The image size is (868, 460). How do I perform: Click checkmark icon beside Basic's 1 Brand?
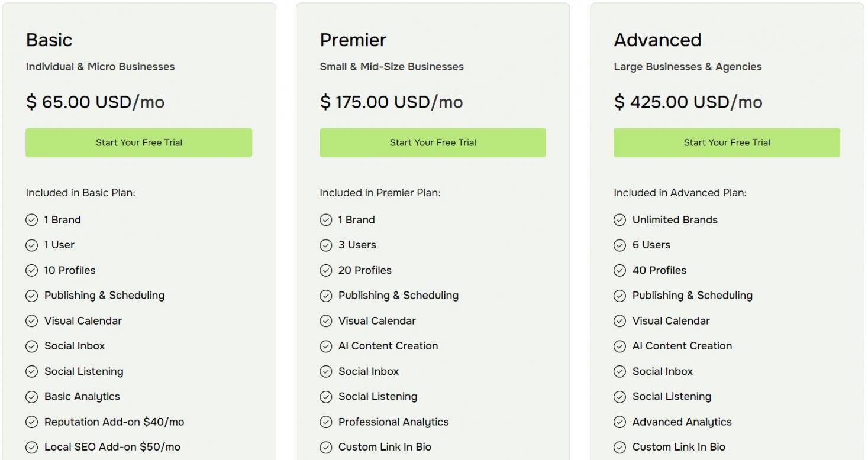coord(31,220)
